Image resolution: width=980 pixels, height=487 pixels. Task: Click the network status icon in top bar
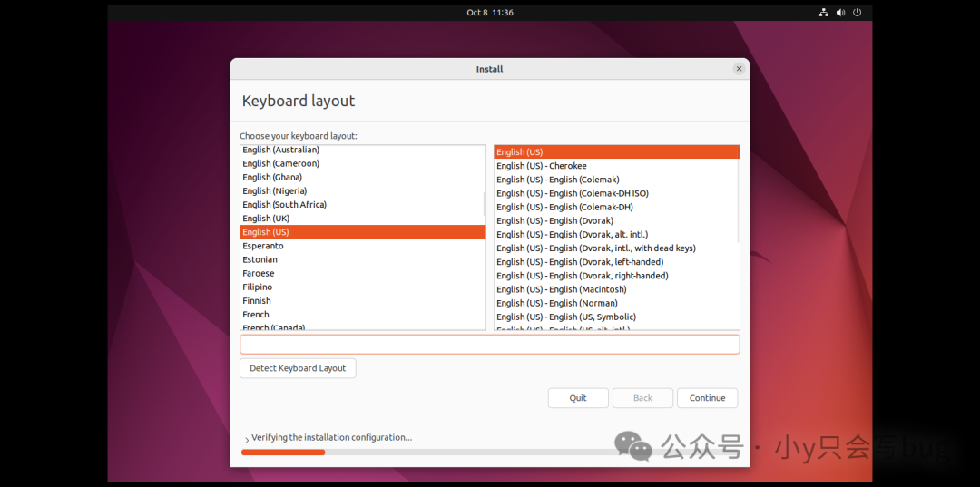tap(824, 13)
